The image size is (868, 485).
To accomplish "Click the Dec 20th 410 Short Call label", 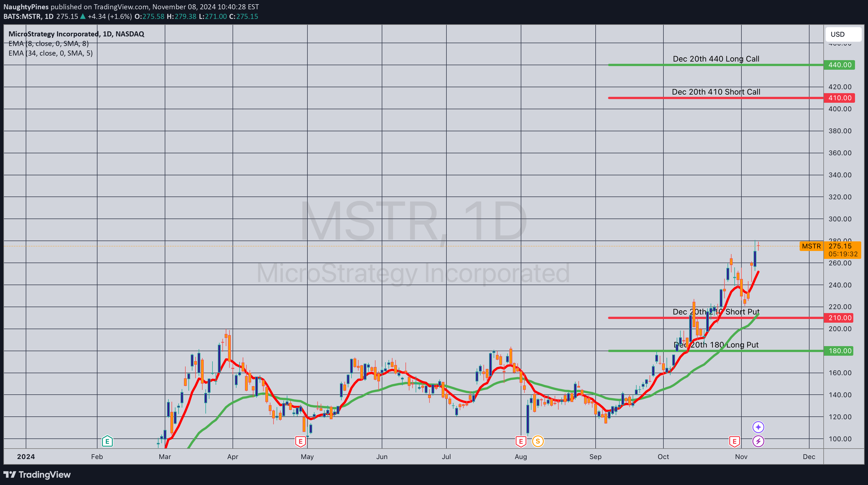I will 716,92.
